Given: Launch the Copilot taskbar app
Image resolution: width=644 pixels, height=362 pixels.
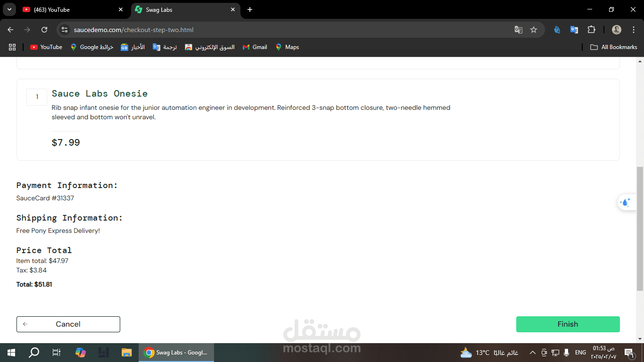Looking at the screenshot, I should 81,353.
